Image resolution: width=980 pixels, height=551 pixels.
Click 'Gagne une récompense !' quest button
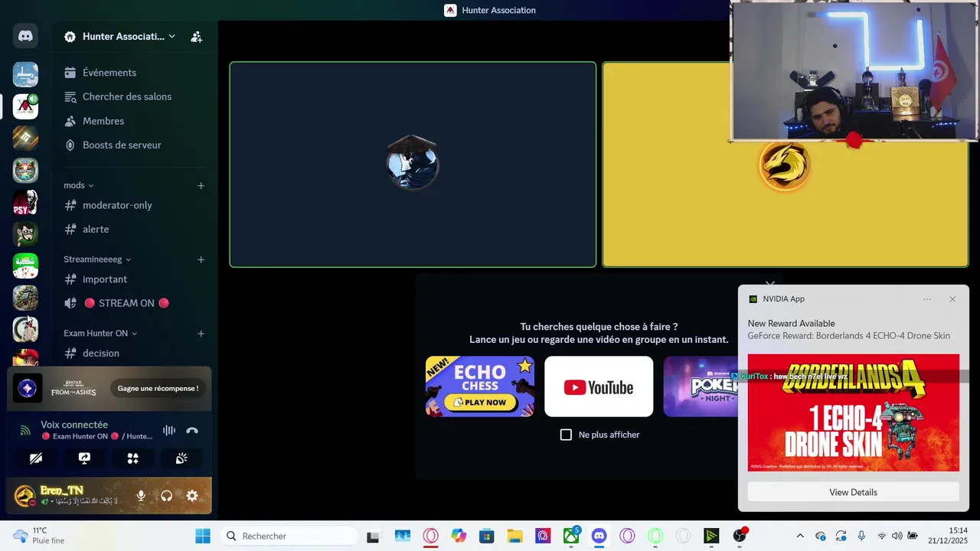point(158,389)
